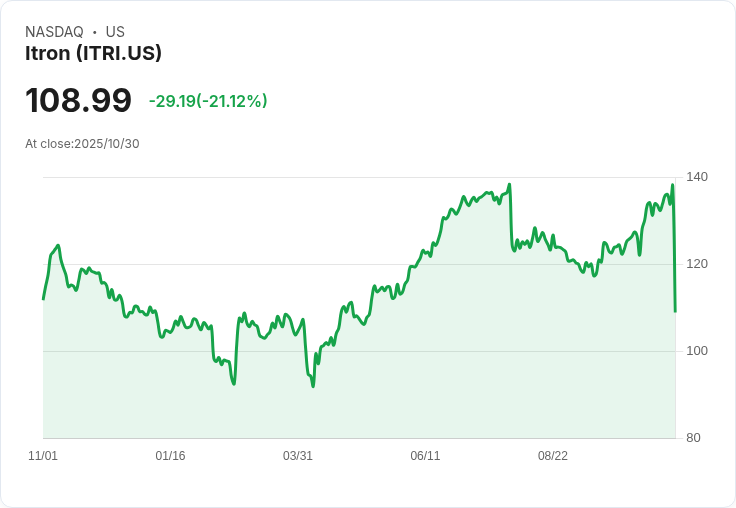The height and width of the screenshot is (508, 736).
Task: Click the Itron (ITRI.US) stock title
Action: click(93, 53)
